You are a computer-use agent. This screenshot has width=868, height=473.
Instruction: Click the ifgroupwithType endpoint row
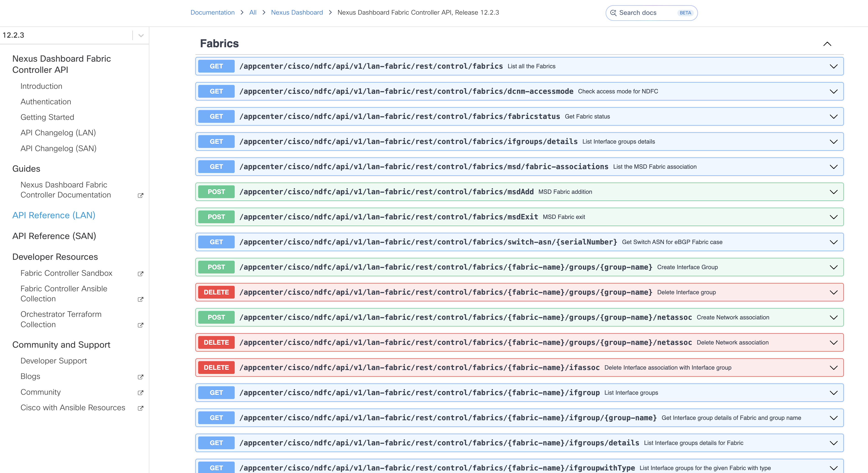coord(519,466)
